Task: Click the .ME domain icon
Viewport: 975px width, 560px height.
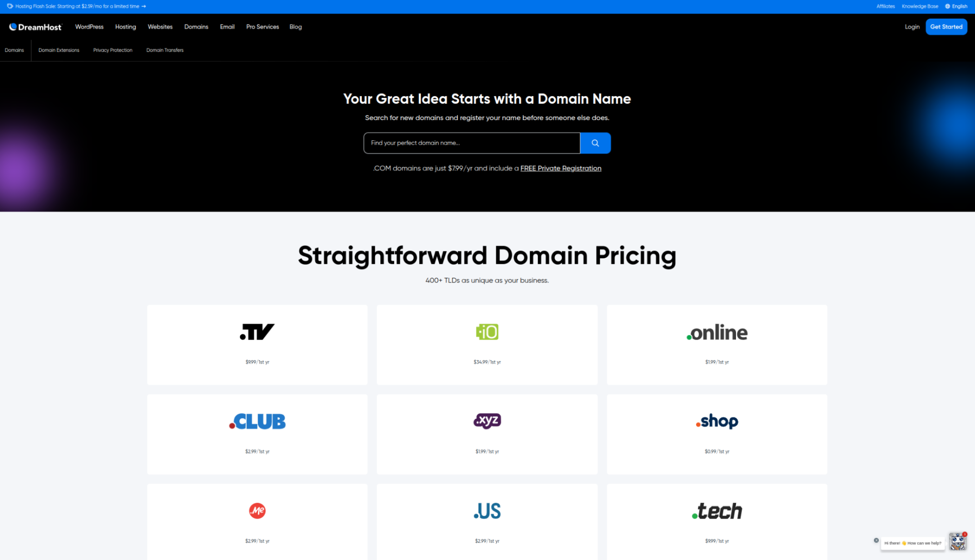Action: [257, 510]
